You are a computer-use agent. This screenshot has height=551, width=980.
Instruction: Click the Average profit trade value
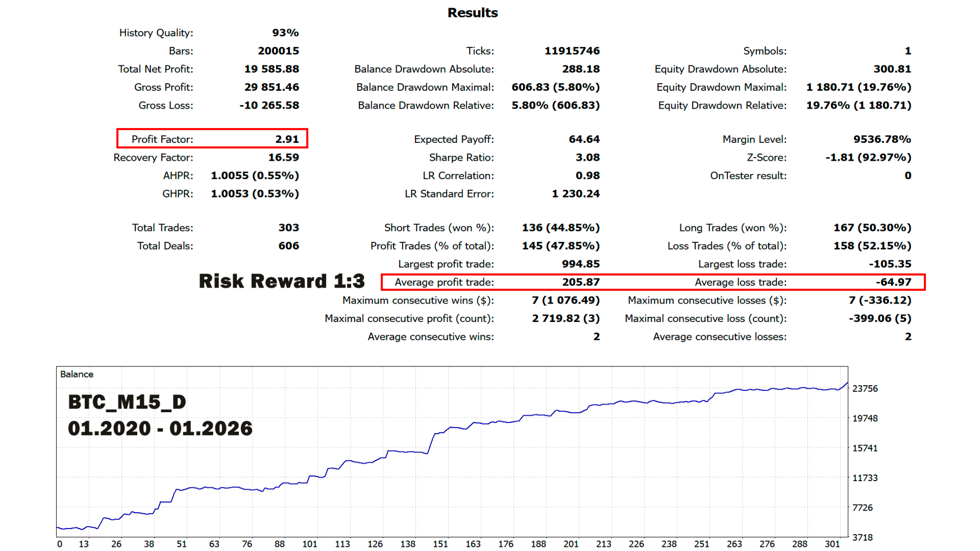click(581, 282)
